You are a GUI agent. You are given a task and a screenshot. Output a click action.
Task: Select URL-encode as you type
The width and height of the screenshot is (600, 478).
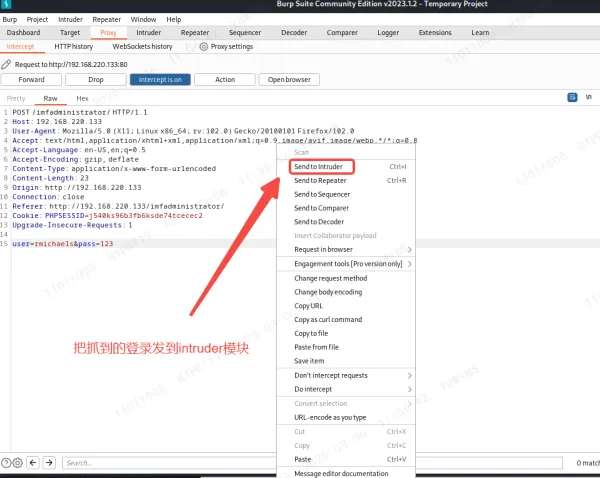click(346, 418)
